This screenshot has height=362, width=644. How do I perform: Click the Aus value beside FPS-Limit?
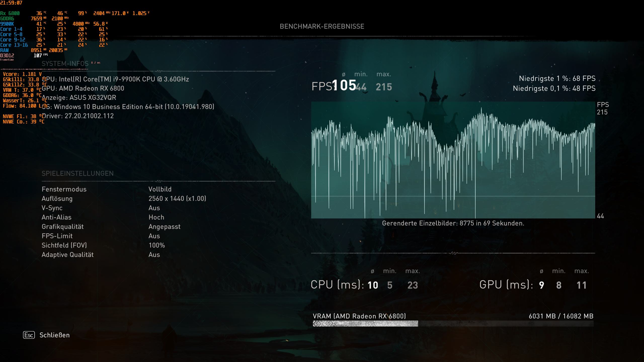click(x=154, y=236)
